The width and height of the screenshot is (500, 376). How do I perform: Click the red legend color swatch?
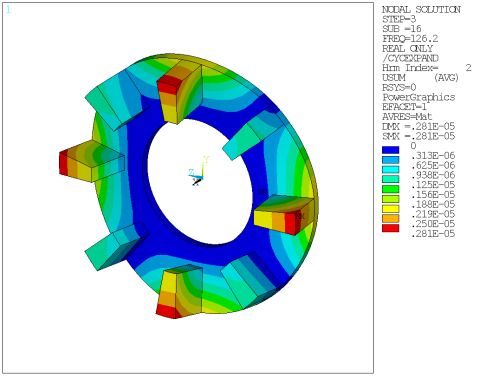[390, 228]
